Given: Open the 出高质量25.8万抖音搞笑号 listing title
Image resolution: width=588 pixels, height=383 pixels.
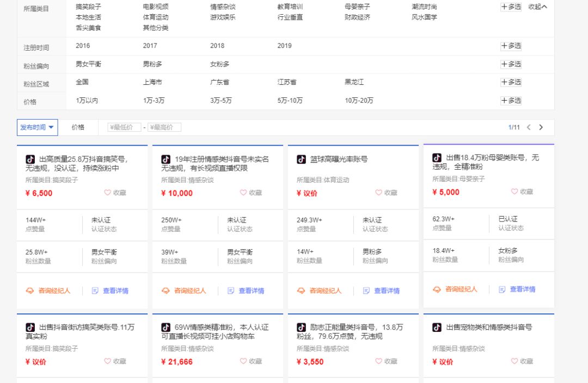Looking at the screenshot, I should point(77,164).
